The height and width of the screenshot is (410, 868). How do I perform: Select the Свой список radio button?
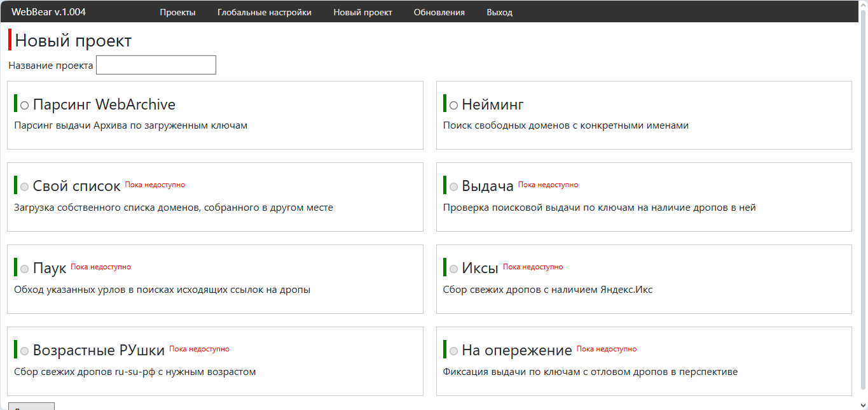point(25,187)
